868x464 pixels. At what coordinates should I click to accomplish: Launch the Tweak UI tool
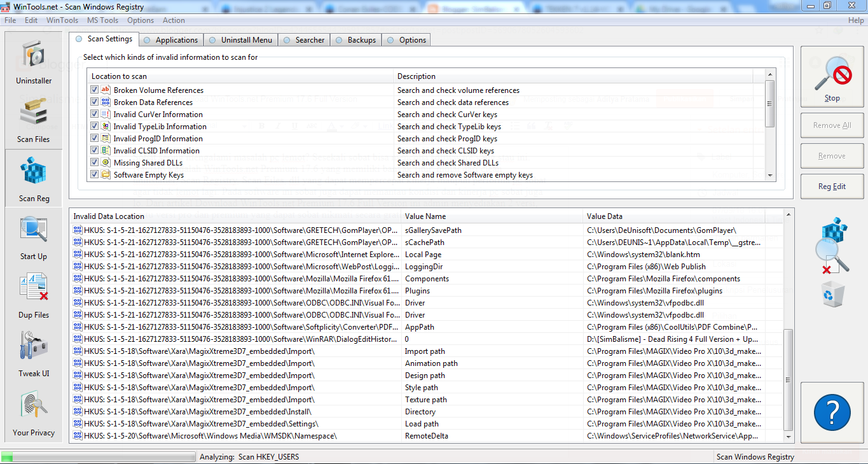pyautogui.click(x=34, y=354)
